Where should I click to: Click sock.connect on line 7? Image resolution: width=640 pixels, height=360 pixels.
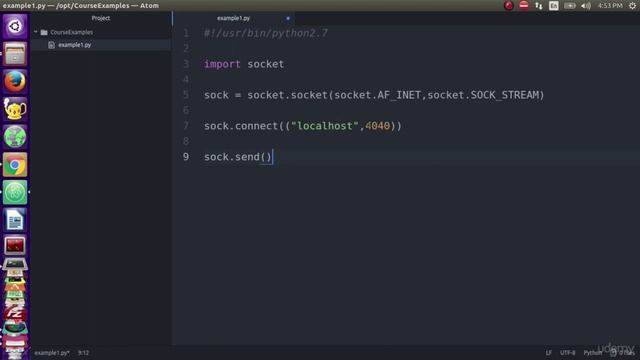(241, 126)
